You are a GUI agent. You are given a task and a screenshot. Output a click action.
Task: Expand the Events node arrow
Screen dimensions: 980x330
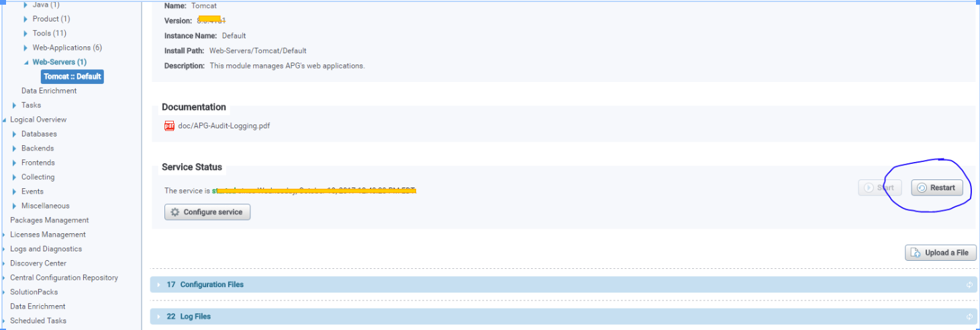[14, 192]
